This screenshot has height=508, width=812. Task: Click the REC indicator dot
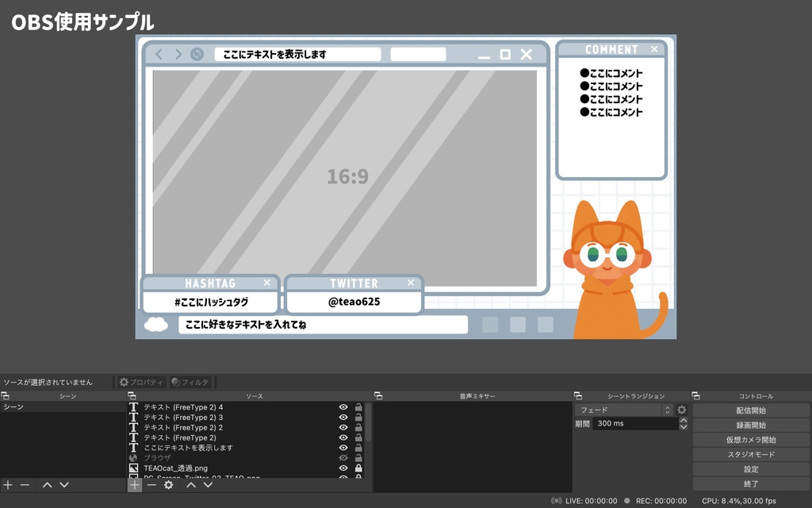tap(627, 502)
